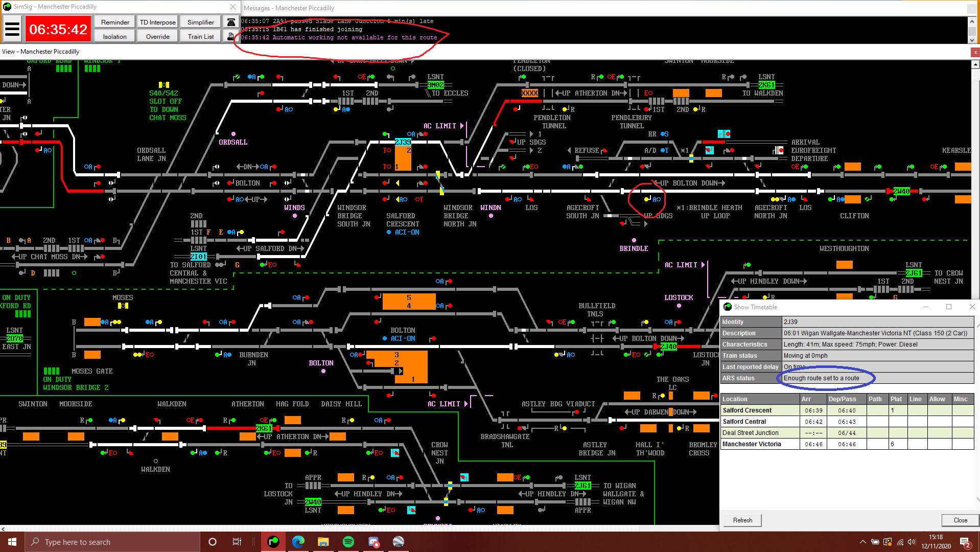The image size is (980, 552).
Task: Click the WINDS pink location dot
Action: pyautogui.click(x=295, y=216)
